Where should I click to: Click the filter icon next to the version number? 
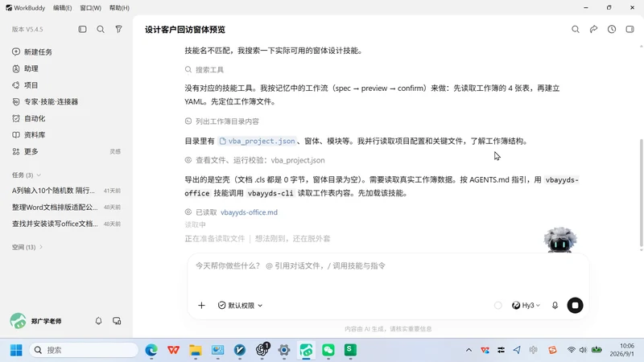click(x=118, y=29)
